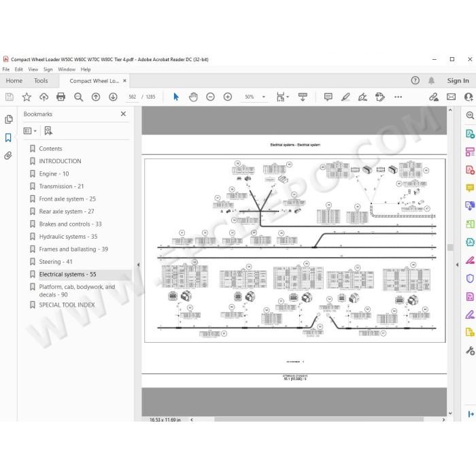Open the Window menu
Viewport: 476px width, 476px height.
(67, 69)
